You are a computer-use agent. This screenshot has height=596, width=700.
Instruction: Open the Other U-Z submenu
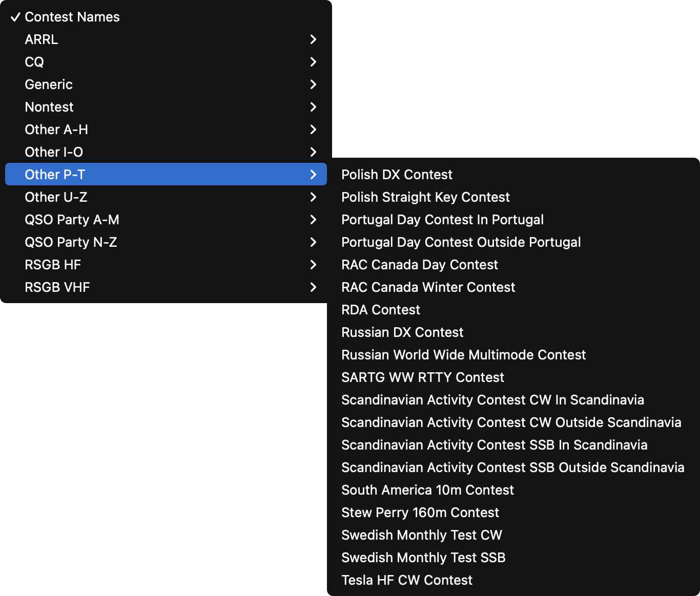(166, 197)
